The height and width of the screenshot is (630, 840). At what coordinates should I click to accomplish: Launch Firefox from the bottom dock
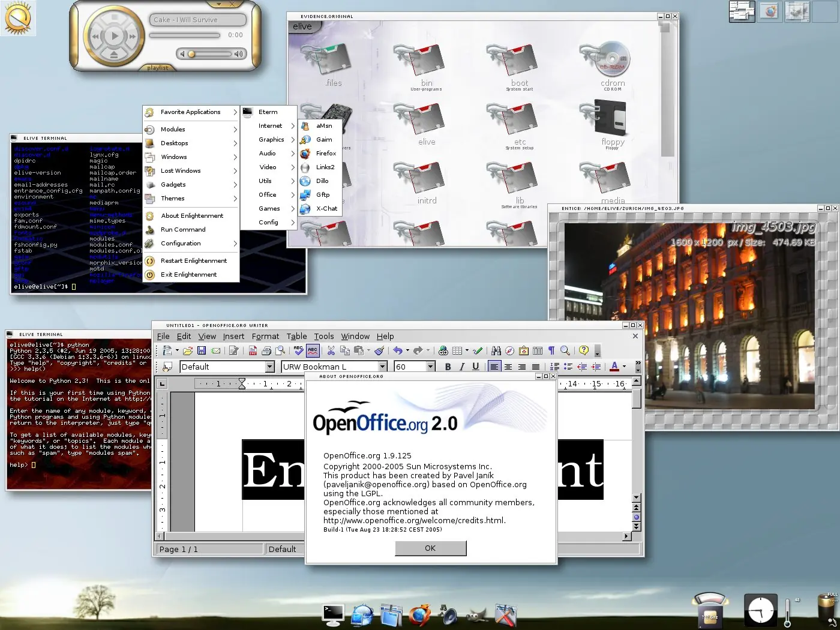tap(420, 615)
